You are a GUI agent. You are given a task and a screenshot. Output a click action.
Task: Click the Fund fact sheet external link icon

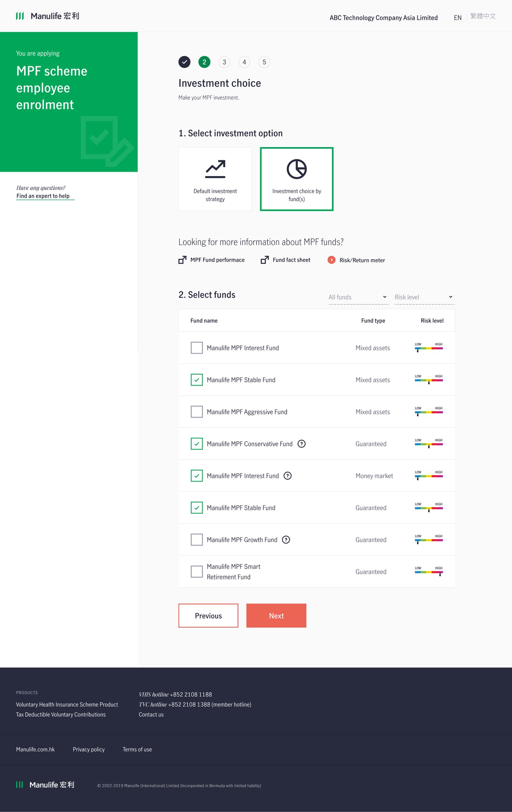[265, 260]
